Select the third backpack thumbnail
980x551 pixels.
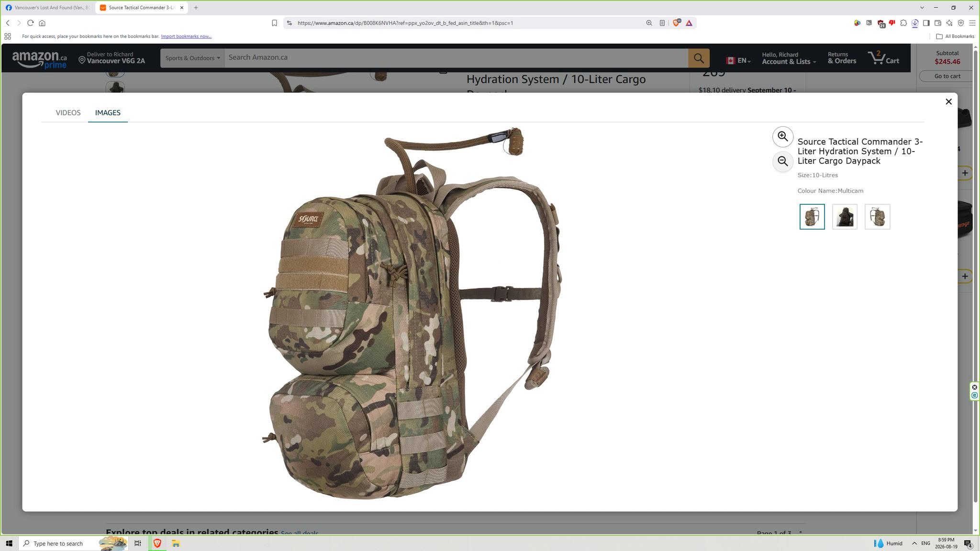pos(877,217)
